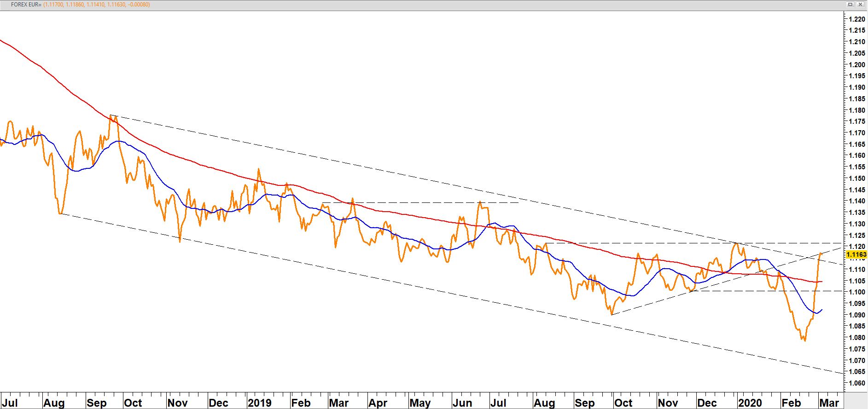Screen dimensions: 868x409
Task: Click the 1.060 level on price axis
Action: tap(856, 383)
